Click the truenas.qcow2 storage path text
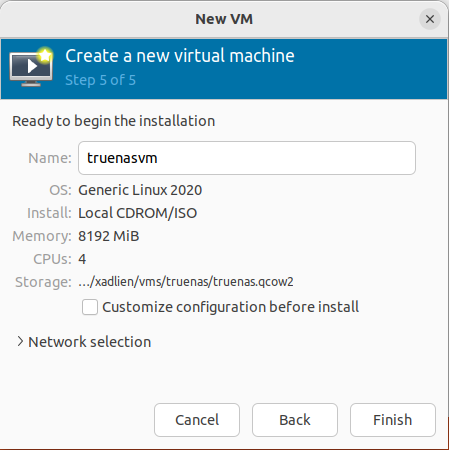Image resolution: width=449 pixels, height=450 pixels. click(x=186, y=282)
